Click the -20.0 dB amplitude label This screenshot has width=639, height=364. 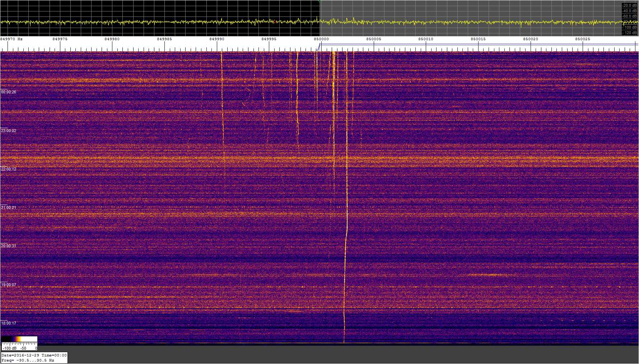[x=630, y=5]
